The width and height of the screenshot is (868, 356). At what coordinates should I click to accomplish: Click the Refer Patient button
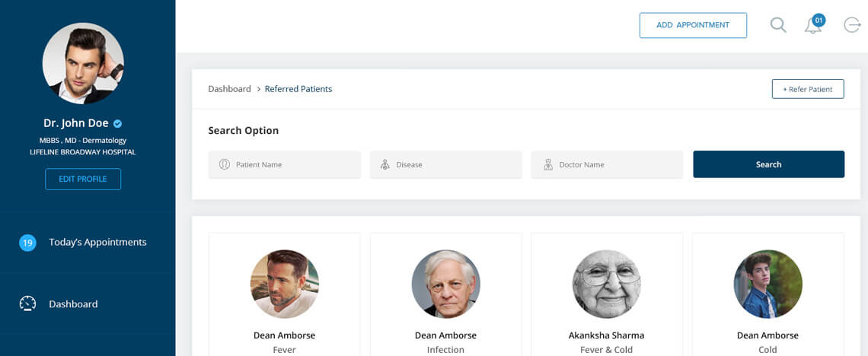(807, 89)
